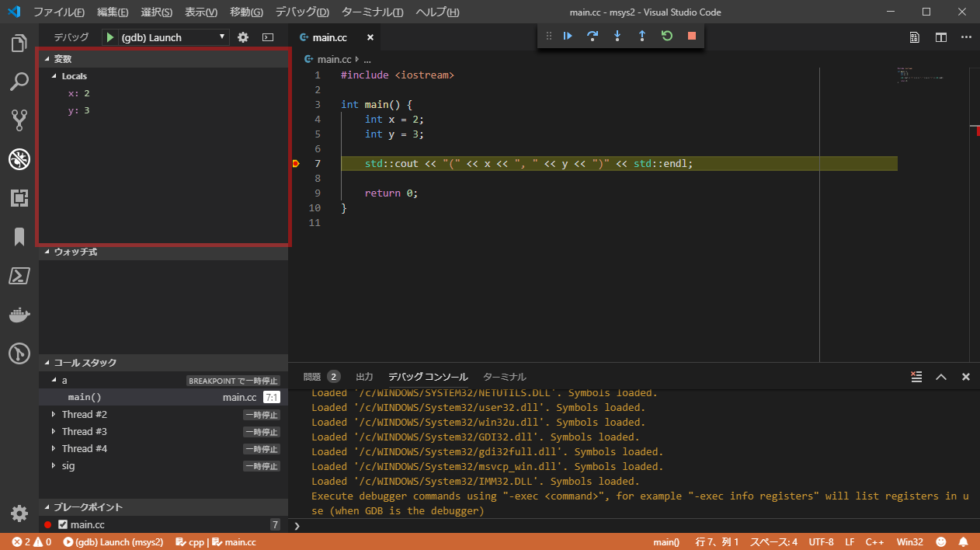
Task: Stop the debug session
Action: point(692,36)
